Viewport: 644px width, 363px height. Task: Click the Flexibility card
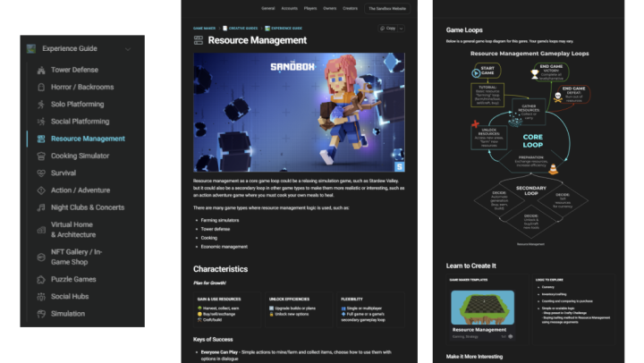[x=371, y=309]
